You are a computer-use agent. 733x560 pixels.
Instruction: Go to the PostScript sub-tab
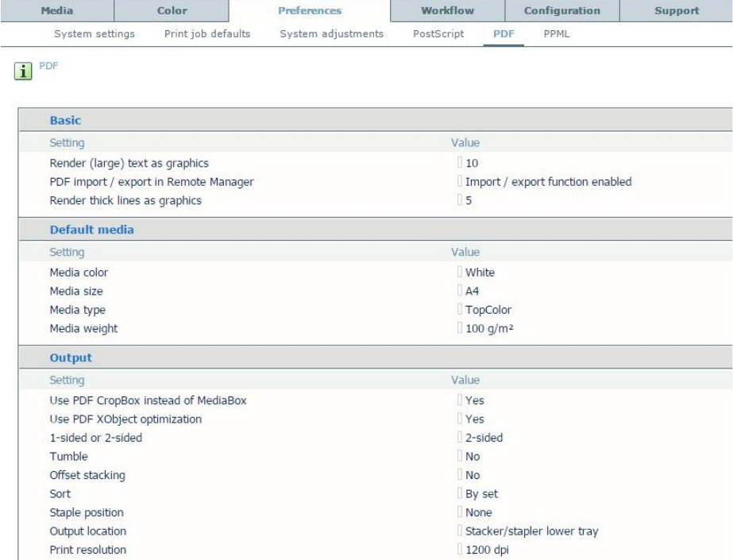(x=438, y=34)
